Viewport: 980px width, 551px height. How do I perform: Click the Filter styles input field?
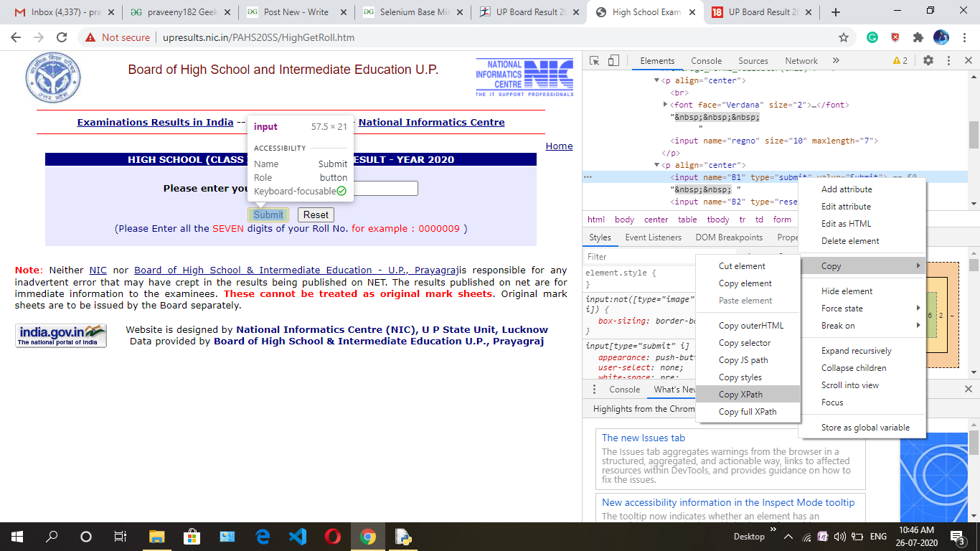click(640, 256)
